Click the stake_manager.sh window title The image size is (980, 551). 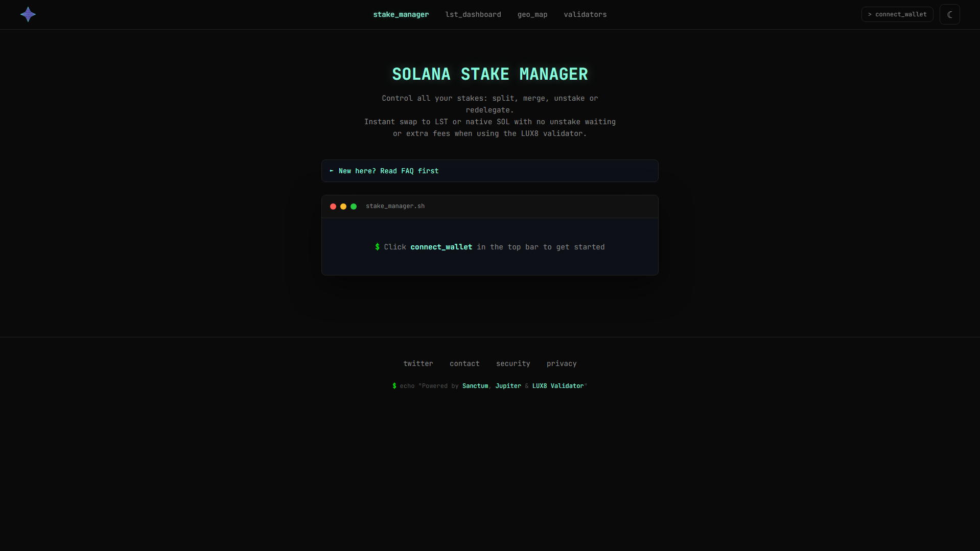pos(395,206)
